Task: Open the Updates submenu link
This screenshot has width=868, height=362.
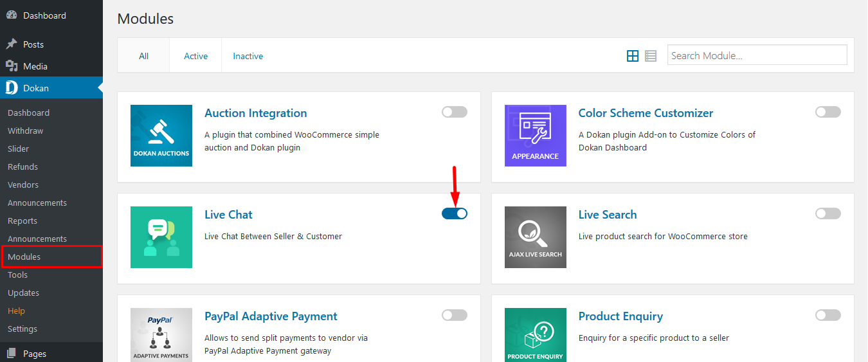Action: click(x=23, y=293)
